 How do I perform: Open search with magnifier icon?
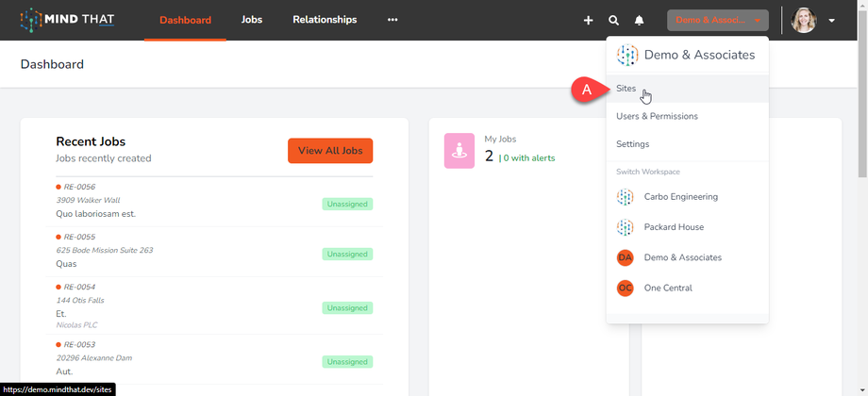pos(613,20)
